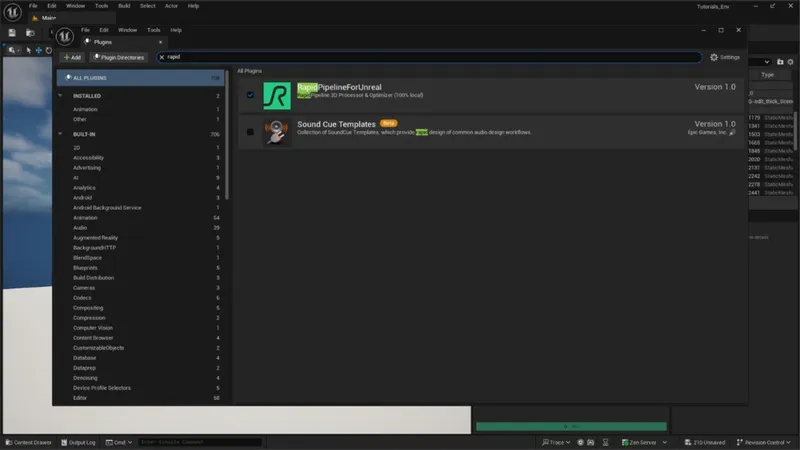The height and width of the screenshot is (450, 800).
Task: Click the Sound Cue Templates plugin icon
Action: coord(277,132)
